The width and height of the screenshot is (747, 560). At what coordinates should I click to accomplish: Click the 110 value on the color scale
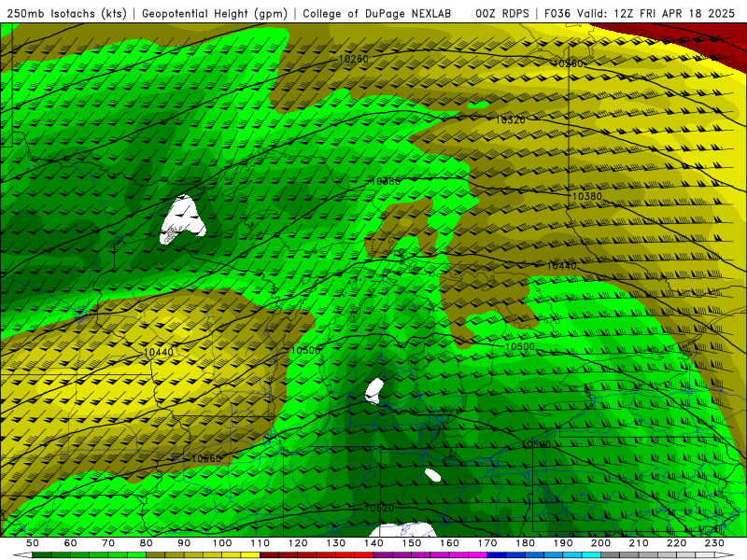[x=261, y=543]
